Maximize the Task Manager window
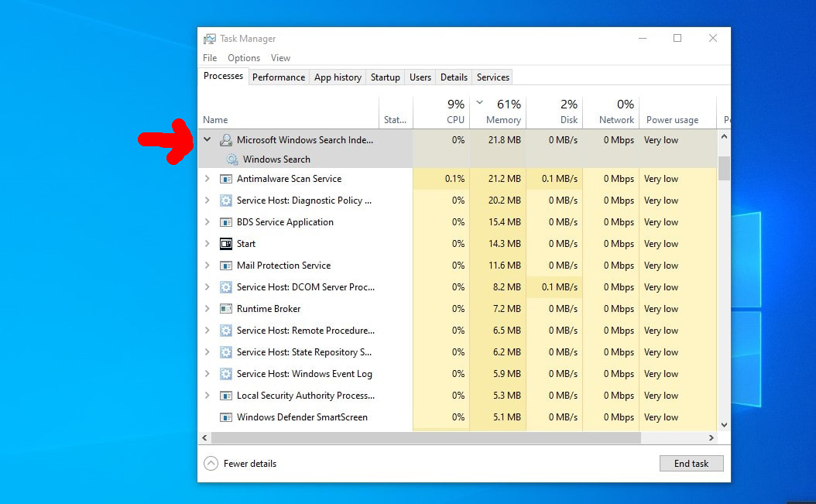Screen dimensions: 816x504 677,38
